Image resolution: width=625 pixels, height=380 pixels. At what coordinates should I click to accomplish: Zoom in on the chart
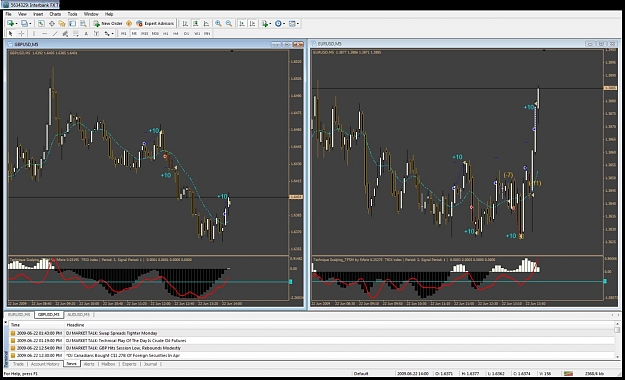[218, 24]
